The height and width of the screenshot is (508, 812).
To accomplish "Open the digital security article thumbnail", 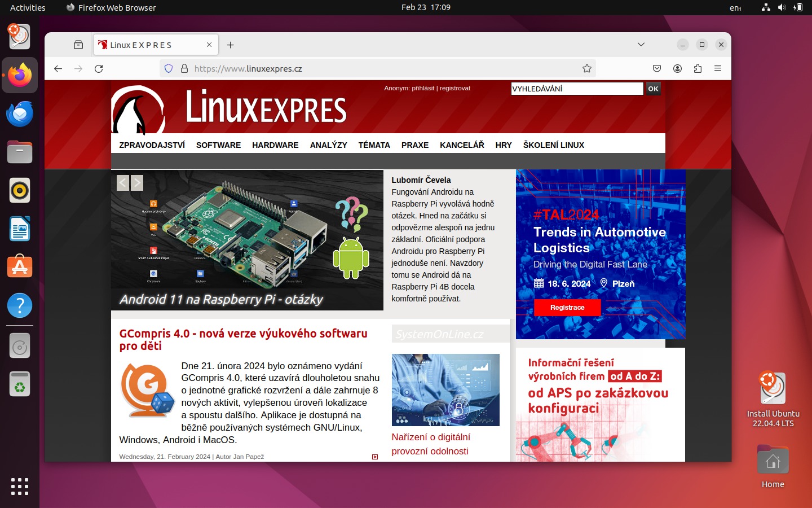I will (445, 390).
